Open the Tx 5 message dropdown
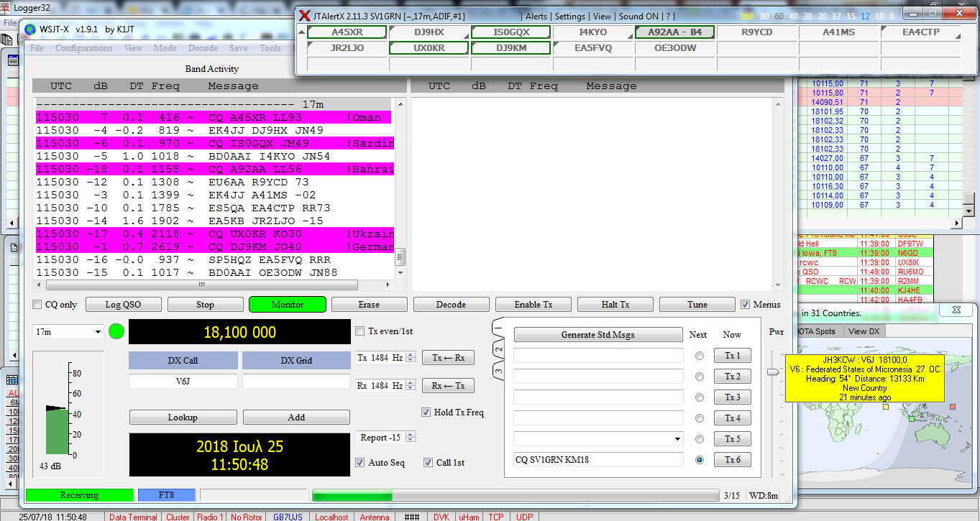Screen dimensions: 980x521 tap(677, 439)
